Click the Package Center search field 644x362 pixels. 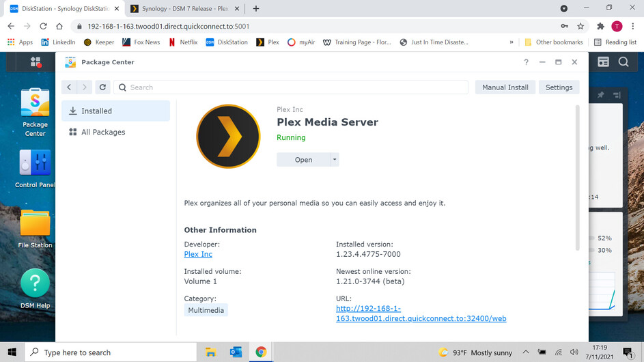[291, 87]
